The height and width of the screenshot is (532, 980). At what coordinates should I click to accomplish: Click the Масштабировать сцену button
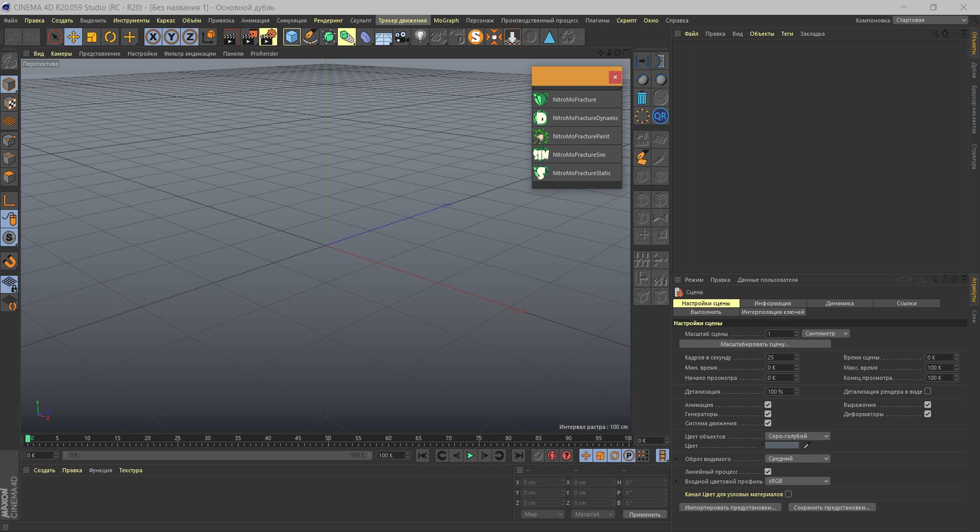pyautogui.click(x=755, y=344)
